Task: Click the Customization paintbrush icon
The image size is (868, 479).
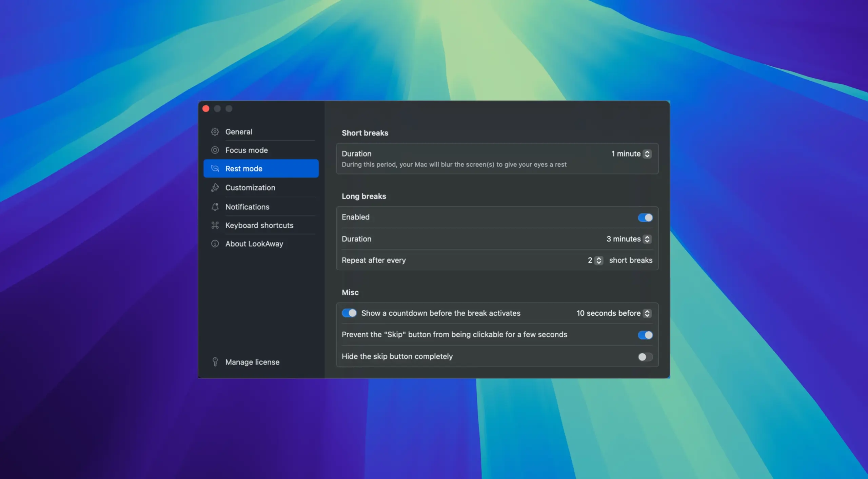Action: (215, 187)
